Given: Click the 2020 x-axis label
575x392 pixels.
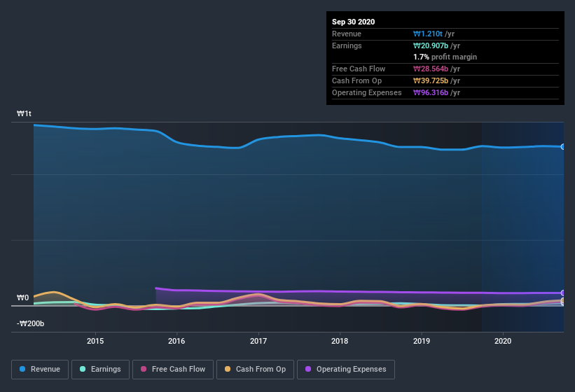Looking at the screenshot, I should [x=503, y=341].
